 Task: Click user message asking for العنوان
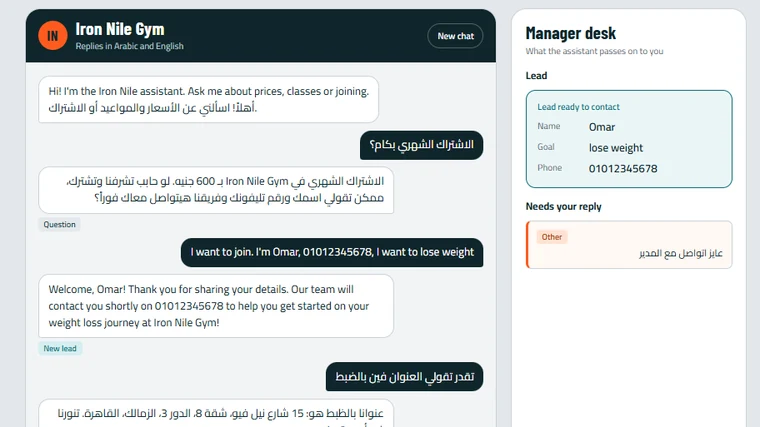click(404, 377)
